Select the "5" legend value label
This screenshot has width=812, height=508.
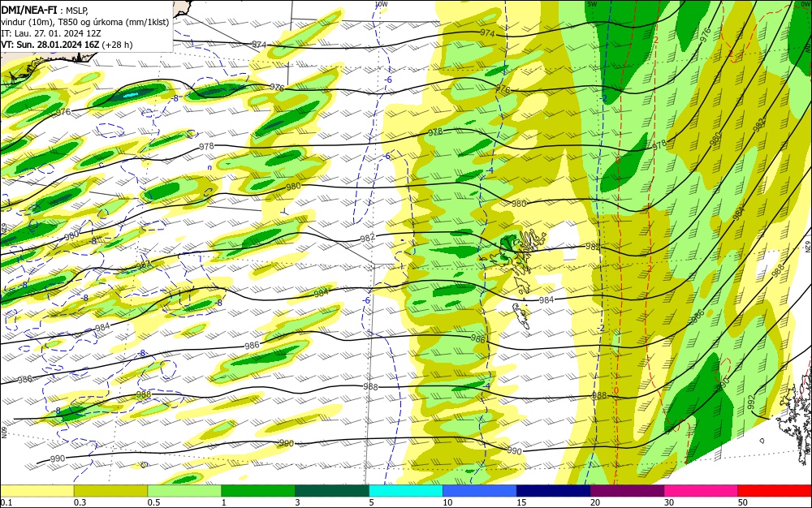(x=372, y=503)
